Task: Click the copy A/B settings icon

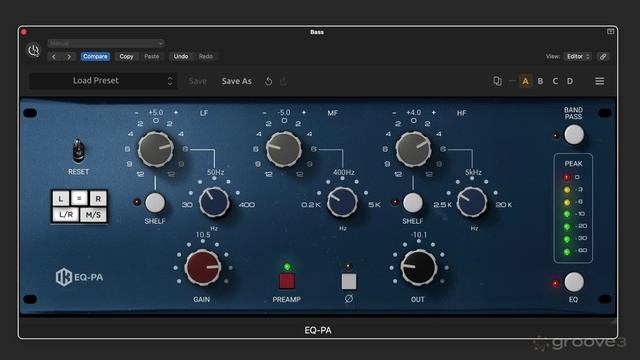Action: (497, 81)
